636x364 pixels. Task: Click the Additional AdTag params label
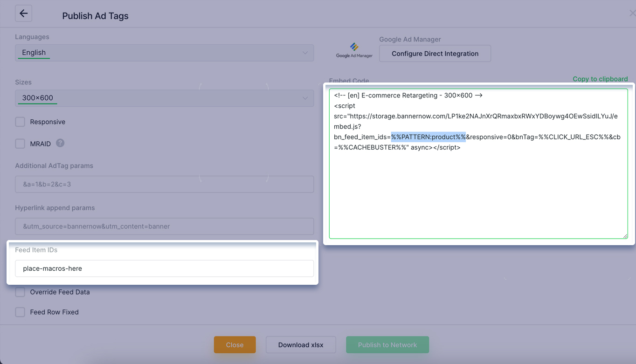tap(54, 165)
